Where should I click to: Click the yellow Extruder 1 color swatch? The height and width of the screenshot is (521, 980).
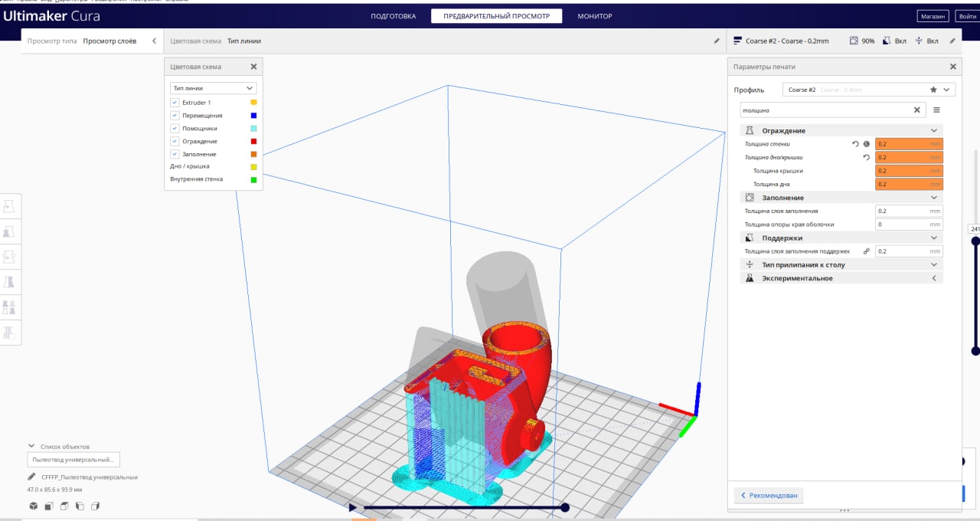pyautogui.click(x=253, y=102)
